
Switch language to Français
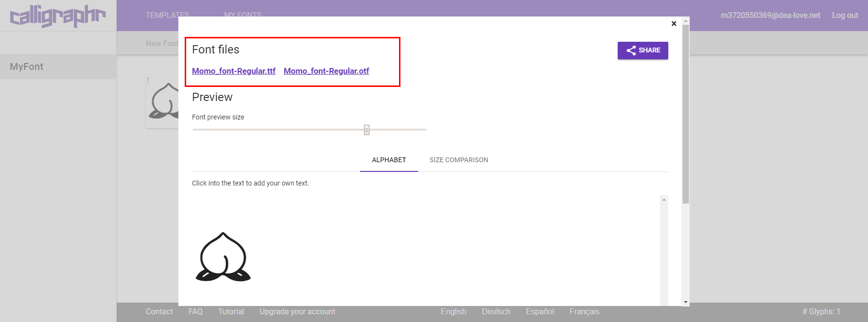tap(584, 311)
